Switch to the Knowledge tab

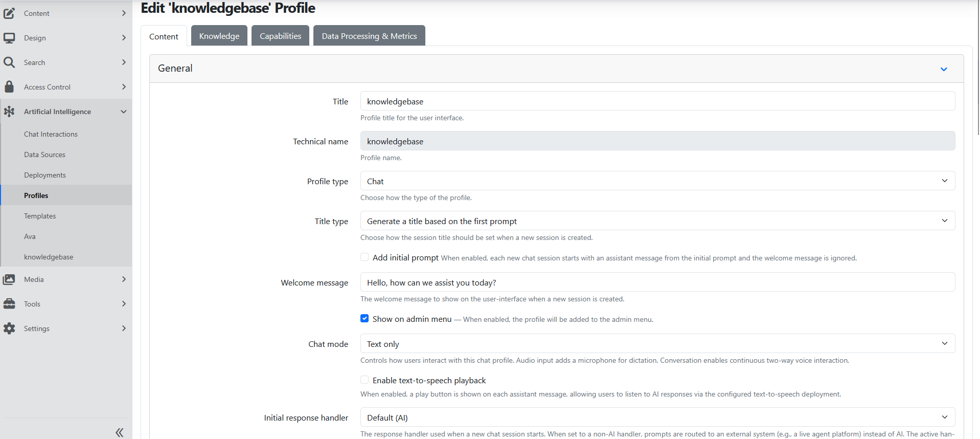point(219,36)
